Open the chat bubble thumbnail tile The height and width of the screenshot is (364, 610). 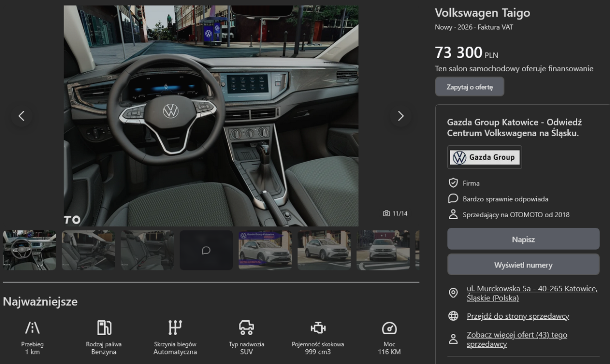[x=206, y=250]
